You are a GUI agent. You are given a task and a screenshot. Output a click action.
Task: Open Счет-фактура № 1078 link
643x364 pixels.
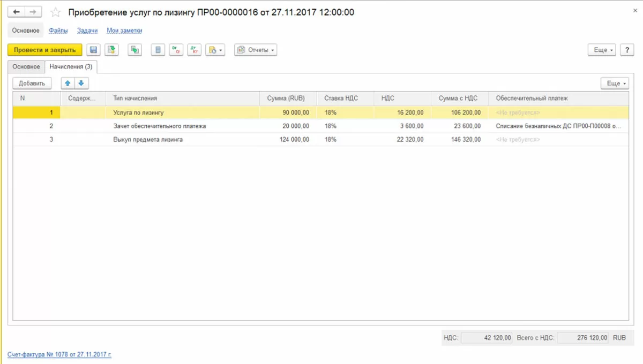click(59, 354)
